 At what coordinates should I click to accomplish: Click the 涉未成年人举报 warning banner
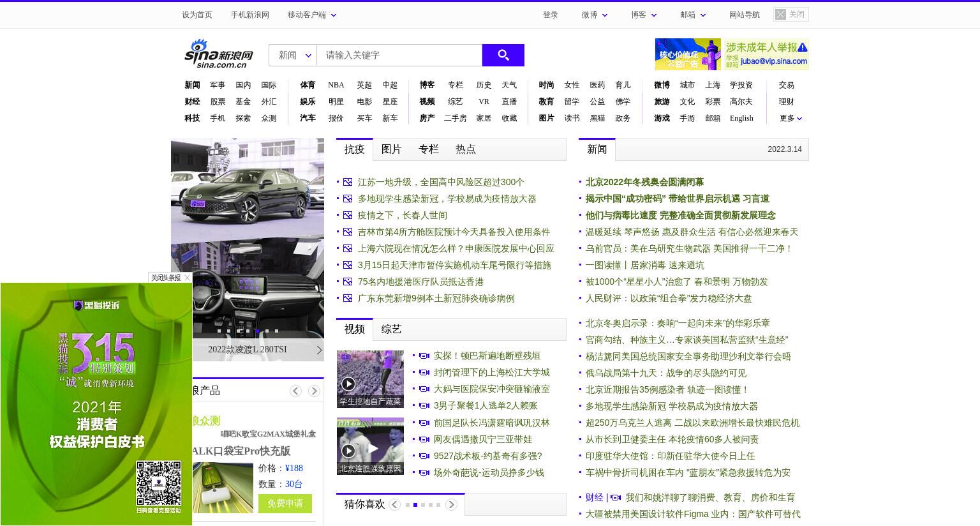tap(766, 54)
